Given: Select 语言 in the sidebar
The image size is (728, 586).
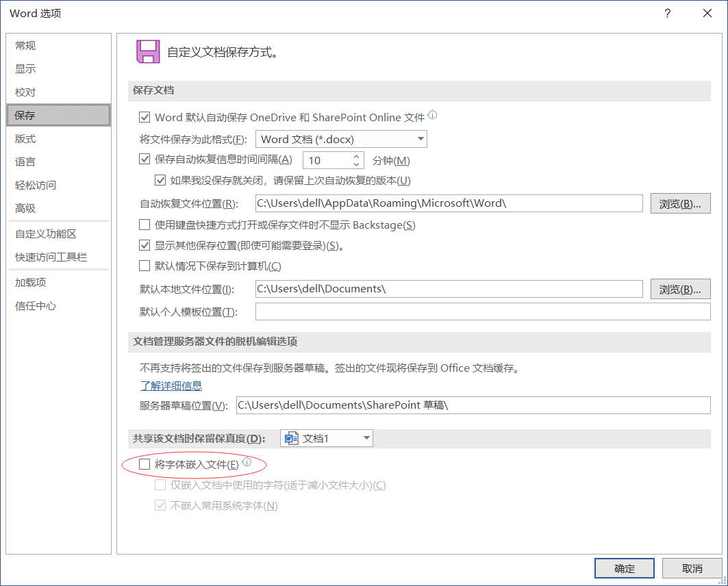Looking at the screenshot, I should coord(58,162).
